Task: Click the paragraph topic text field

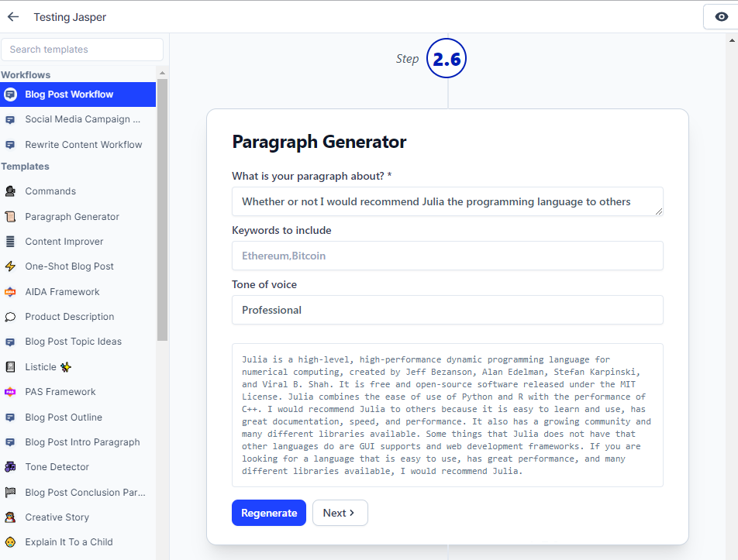Action: point(447,201)
